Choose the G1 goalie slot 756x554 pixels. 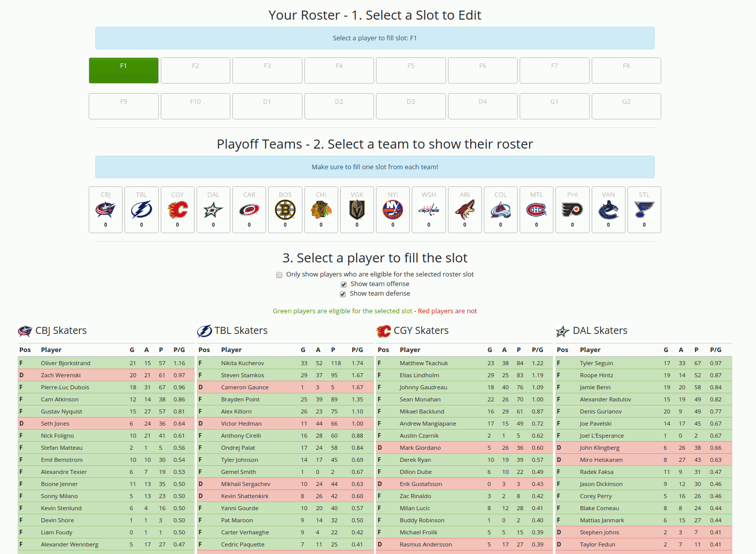point(554,106)
